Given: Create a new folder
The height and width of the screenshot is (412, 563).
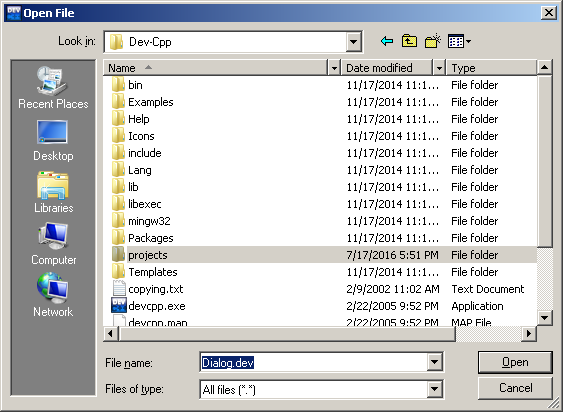Looking at the screenshot, I should (432, 41).
